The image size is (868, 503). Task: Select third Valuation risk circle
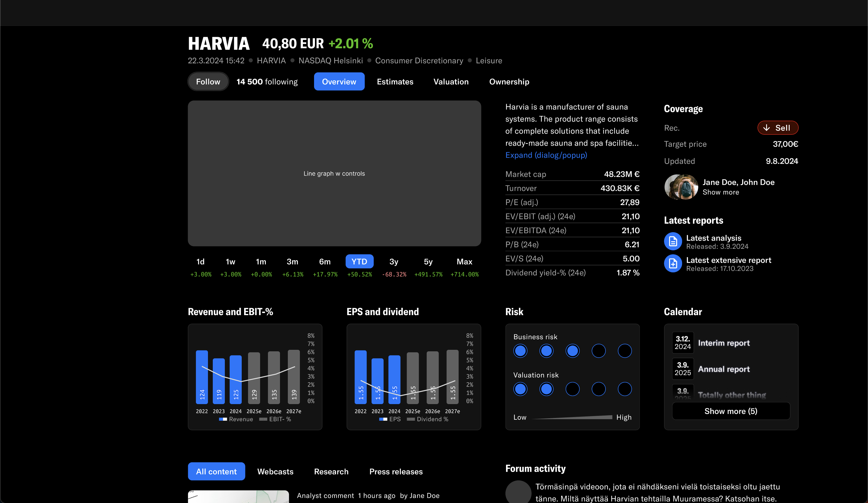tap(572, 389)
